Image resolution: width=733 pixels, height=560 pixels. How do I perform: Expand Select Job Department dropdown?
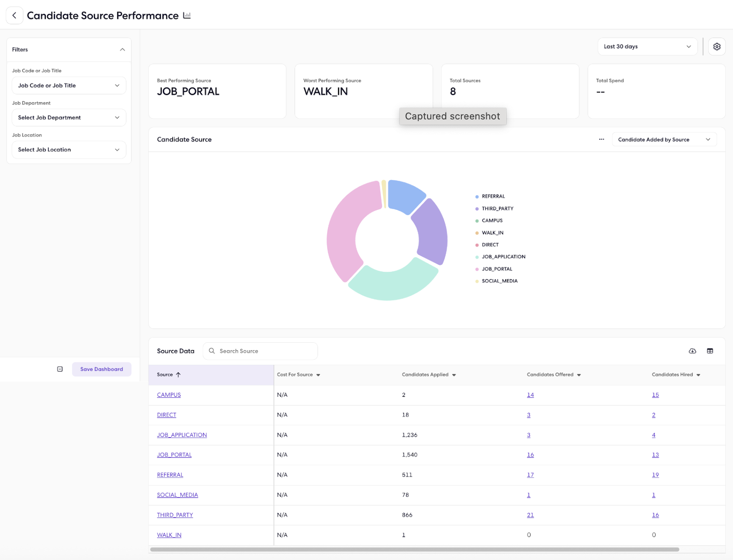tap(69, 118)
